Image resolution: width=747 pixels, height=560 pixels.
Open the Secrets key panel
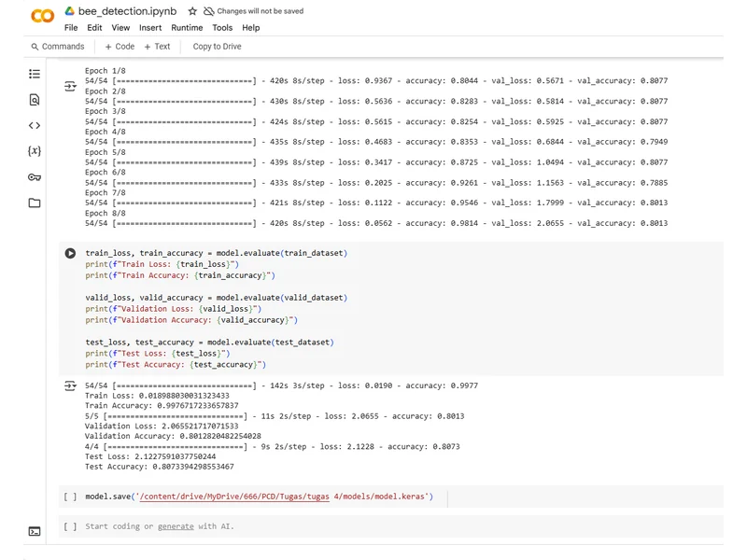coord(35,177)
